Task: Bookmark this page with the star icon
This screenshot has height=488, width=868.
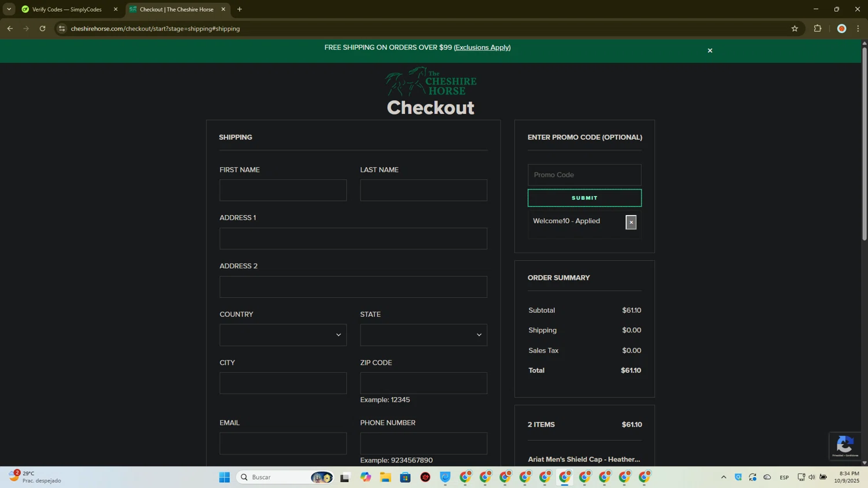Action: tap(795, 28)
